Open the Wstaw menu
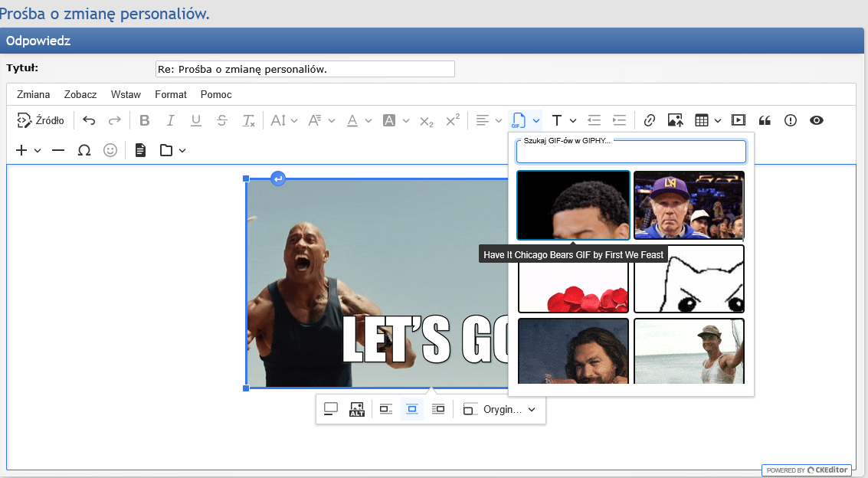 (x=126, y=95)
